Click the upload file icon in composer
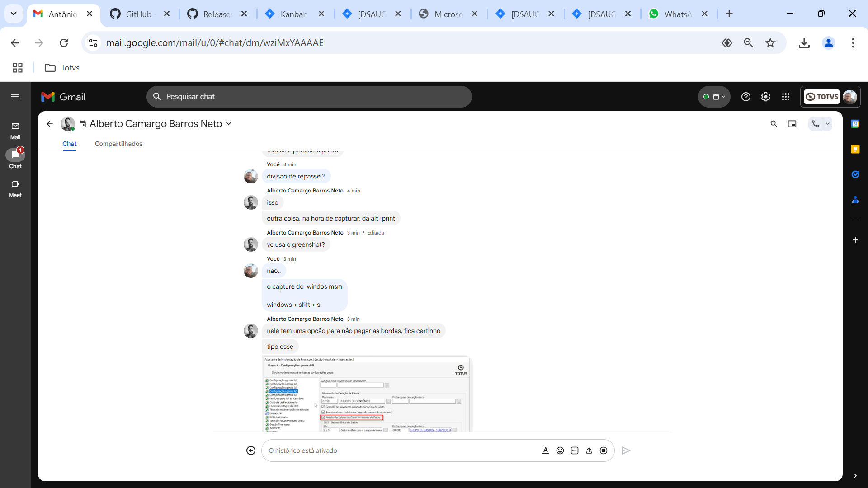This screenshot has height=488, width=868. (x=589, y=450)
